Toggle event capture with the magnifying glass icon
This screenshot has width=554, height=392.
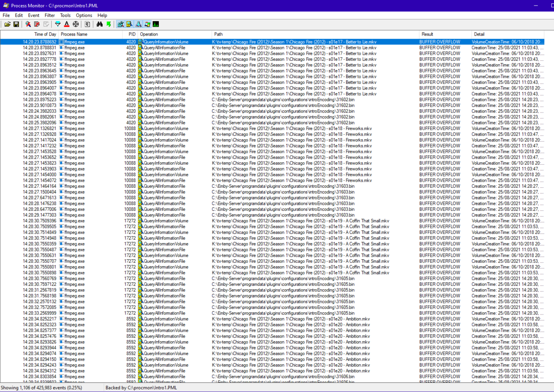pyautogui.click(x=28, y=24)
